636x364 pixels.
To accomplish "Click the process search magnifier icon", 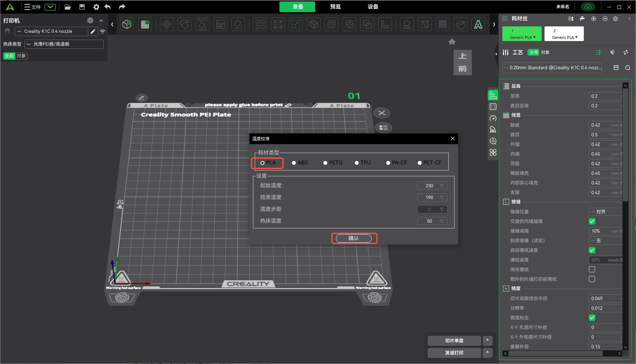I will point(627,68).
